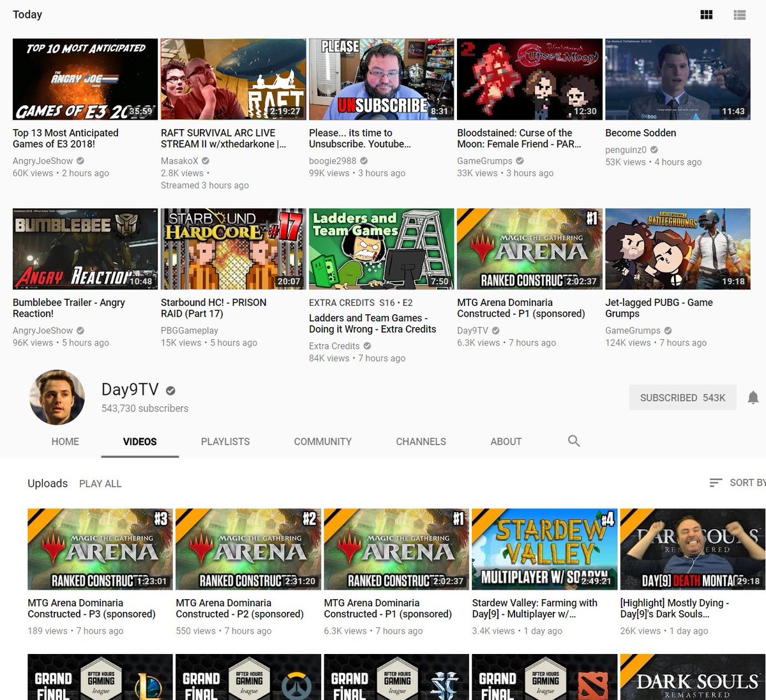Image resolution: width=766 pixels, height=700 pixels.
Task: Click '543,730 subscribers' text
Action: pos(145,408)
